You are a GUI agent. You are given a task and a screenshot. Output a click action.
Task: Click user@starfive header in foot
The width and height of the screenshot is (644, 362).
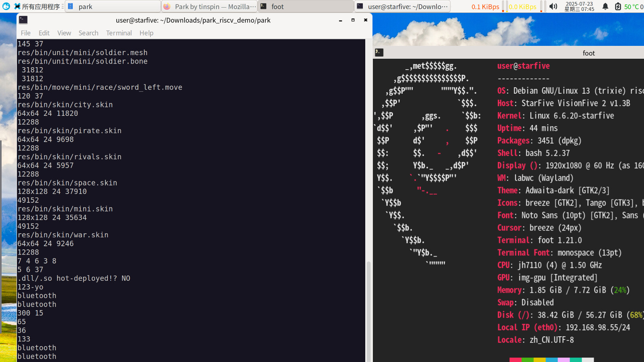pyautogui.click(x=523, y=66)
